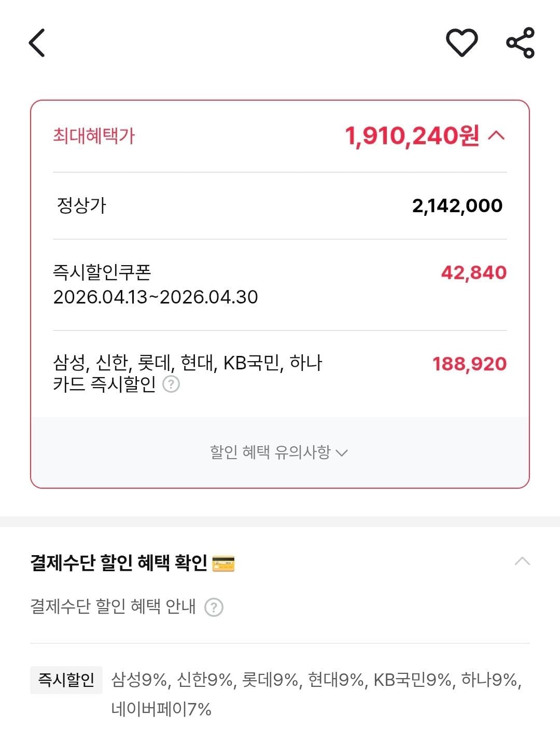
Task: Click the coupon discount amount 42,840
Action: tap(473, 273)
